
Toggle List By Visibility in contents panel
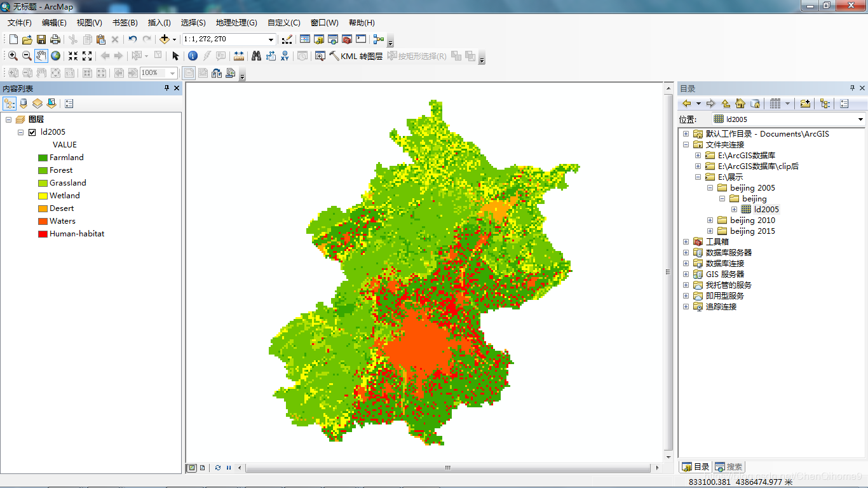(x=37, y=104)
